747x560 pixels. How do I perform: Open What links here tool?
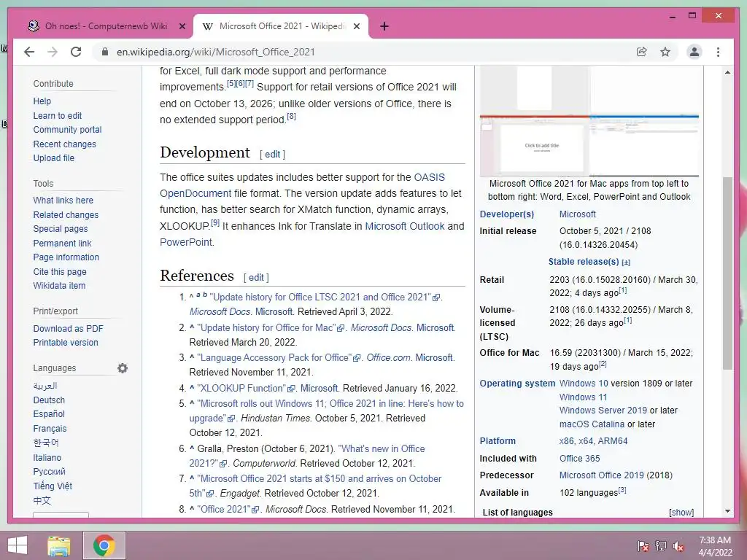click(x=63, y=201)
